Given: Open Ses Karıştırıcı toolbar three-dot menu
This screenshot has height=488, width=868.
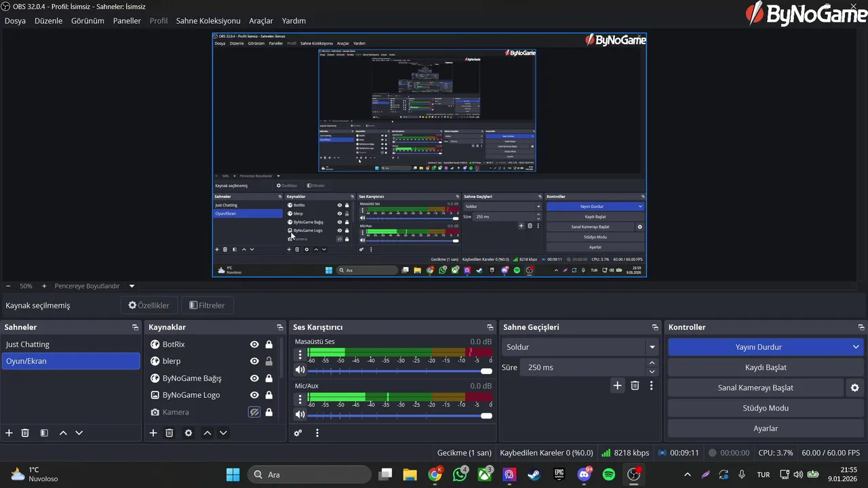Looking at the screenshot, I should coord(317,433).
